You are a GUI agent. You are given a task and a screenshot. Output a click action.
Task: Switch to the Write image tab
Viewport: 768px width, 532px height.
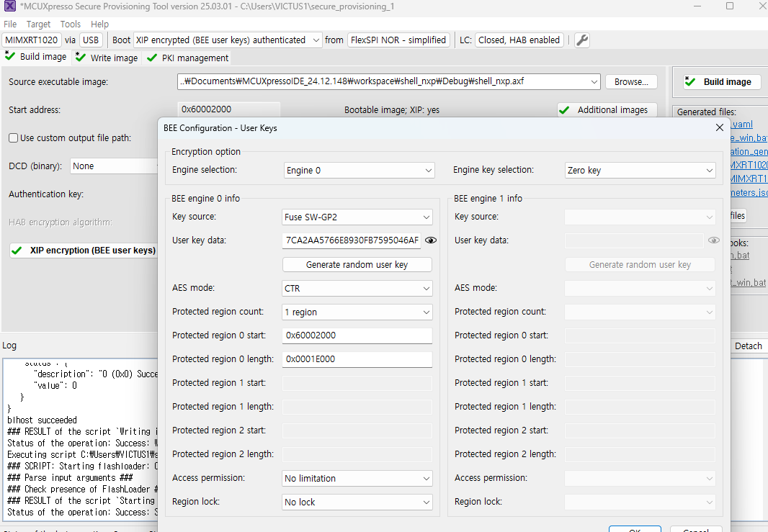pos(107,58)
